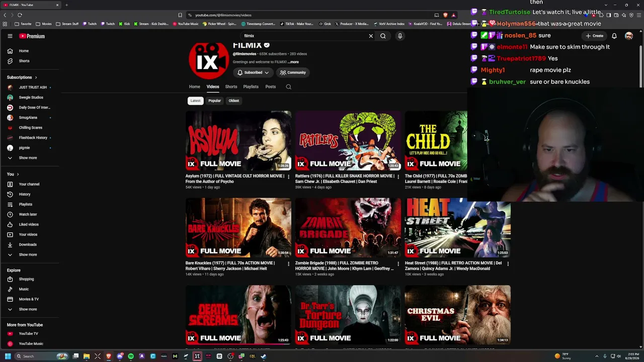Search within the FILMIX channel
Screen dimensions: 644x362
point(288,86)
